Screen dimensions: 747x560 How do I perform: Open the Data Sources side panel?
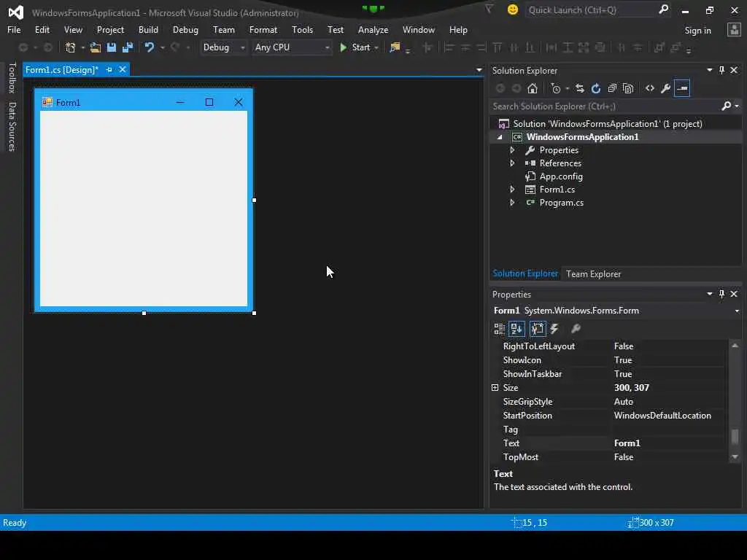[12, 127]
